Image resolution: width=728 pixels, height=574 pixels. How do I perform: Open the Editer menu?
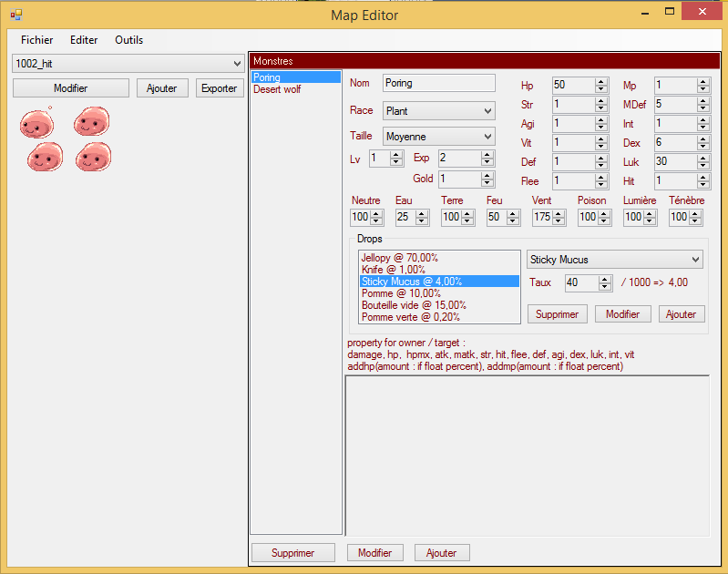pos(84,40)
